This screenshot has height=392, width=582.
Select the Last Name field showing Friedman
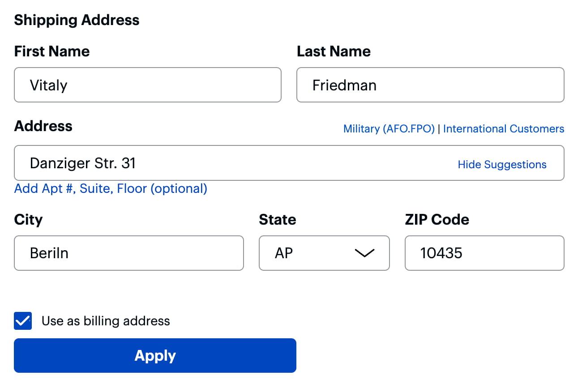click(x=430, y=85)
